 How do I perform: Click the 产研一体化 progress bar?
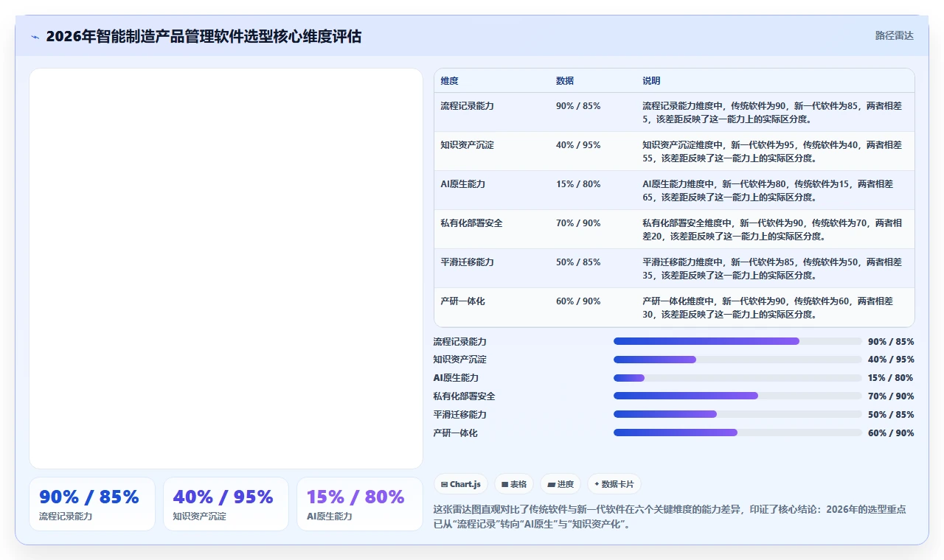tap(737, 433)
